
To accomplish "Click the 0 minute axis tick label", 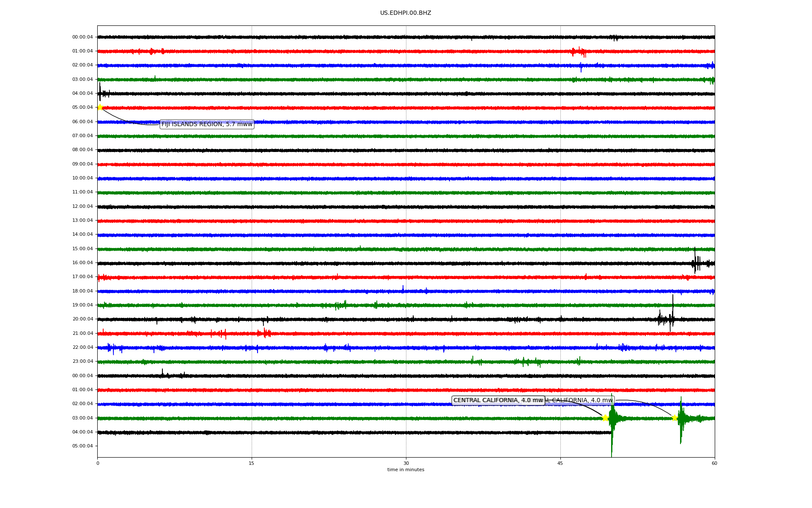I will coord(98,463).
